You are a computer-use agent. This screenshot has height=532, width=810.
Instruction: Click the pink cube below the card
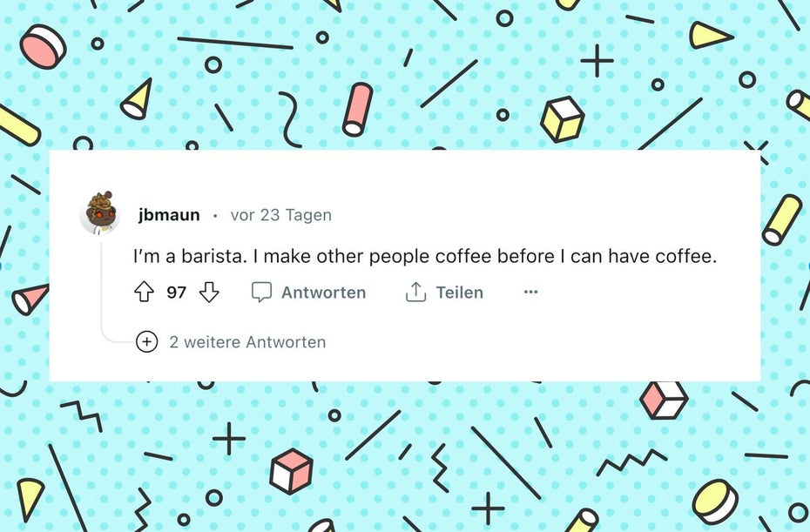pos(291,471)
